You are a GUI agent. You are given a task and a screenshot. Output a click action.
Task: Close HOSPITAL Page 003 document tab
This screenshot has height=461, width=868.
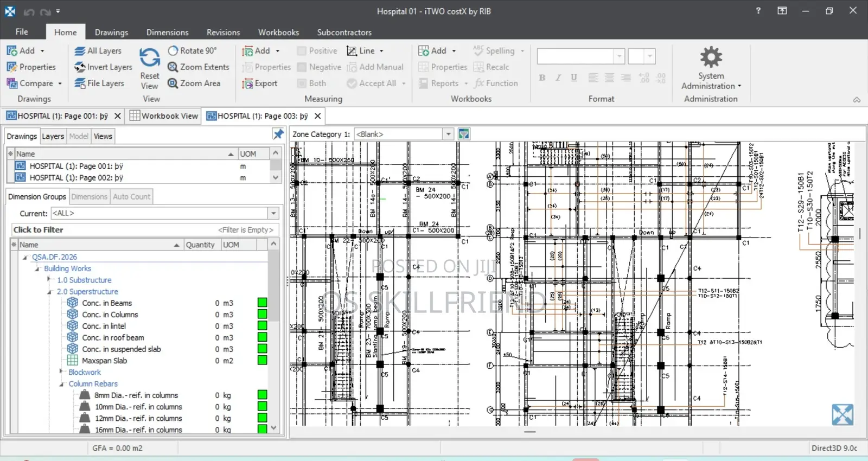coord(318,116)
